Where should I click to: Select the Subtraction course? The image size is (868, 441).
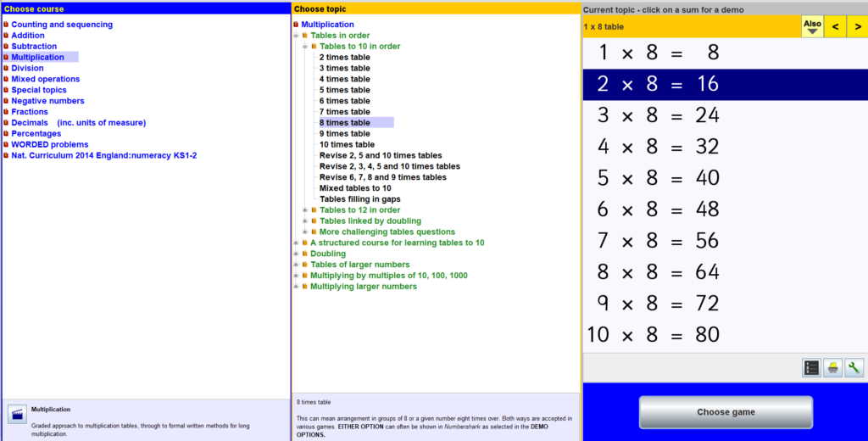pyautogui.click(x=34, y=47)
